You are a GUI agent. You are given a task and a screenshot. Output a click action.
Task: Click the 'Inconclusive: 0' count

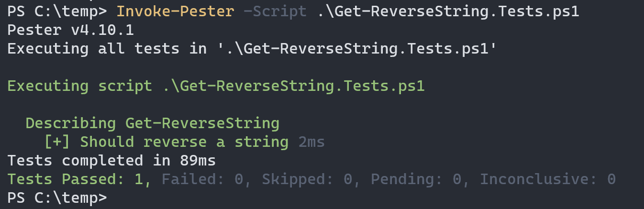(548, 179)
